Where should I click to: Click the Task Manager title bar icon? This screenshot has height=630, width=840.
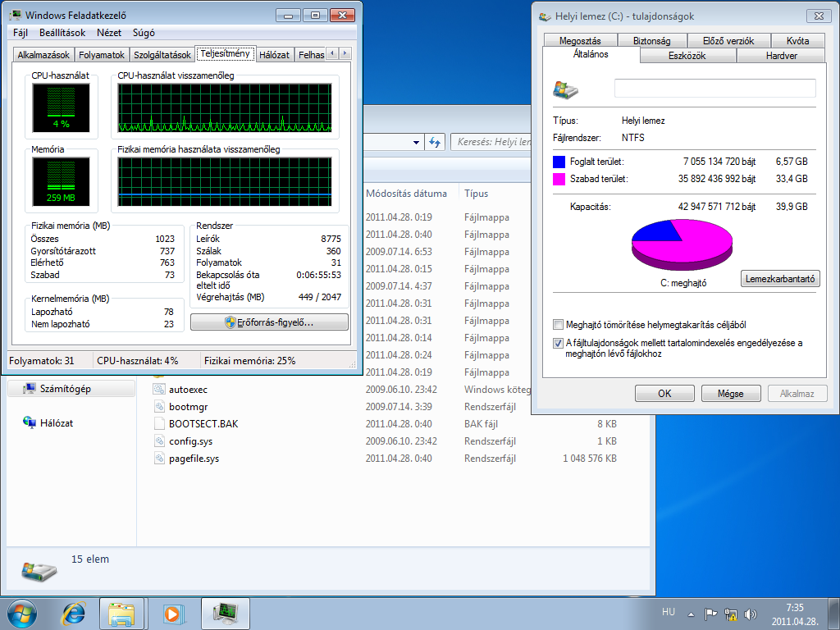16,15
